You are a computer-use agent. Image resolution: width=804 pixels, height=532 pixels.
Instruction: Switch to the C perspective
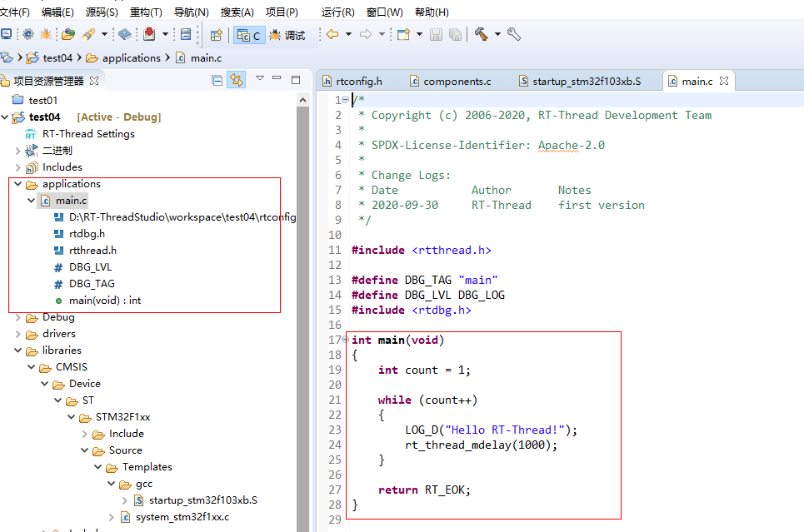coord(249,35)
